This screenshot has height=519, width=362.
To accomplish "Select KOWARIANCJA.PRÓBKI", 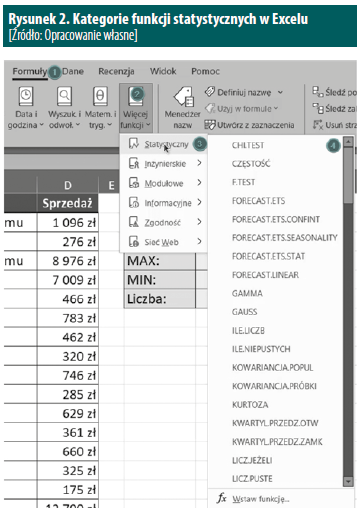I will coord(274,386).
